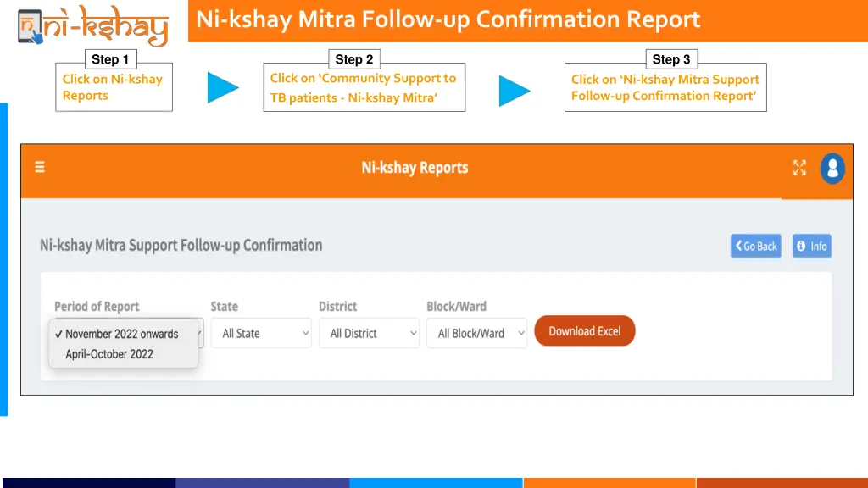Screen dimensions: 868x488
Task: Click the Ni-kshay Reports header title
Action: click(415, 168)
